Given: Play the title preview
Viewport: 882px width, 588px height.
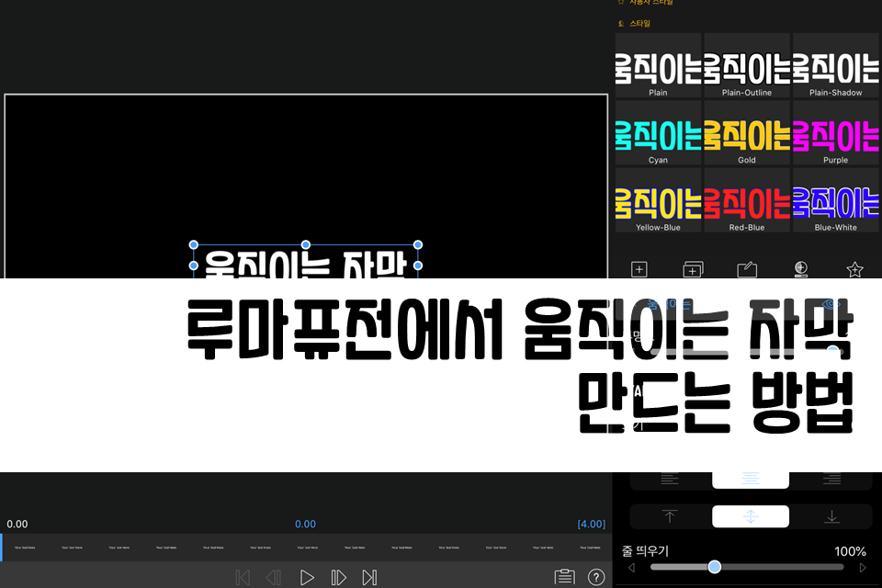Looking at the screenshot, I should pos(307,577).
